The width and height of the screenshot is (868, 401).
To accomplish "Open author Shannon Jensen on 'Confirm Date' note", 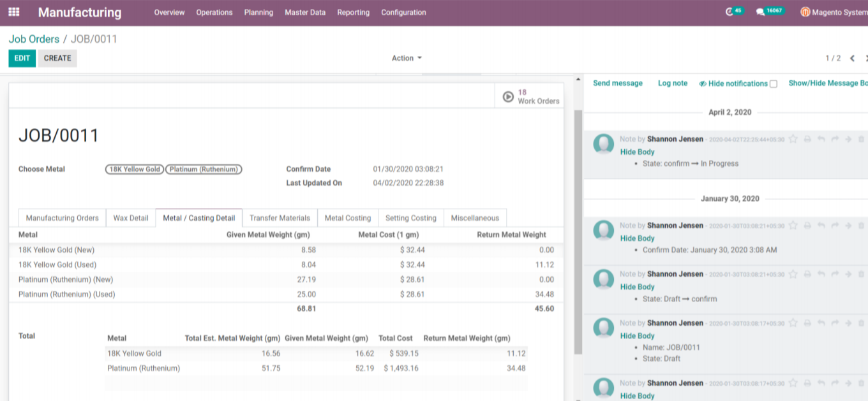I will (675, 226).
